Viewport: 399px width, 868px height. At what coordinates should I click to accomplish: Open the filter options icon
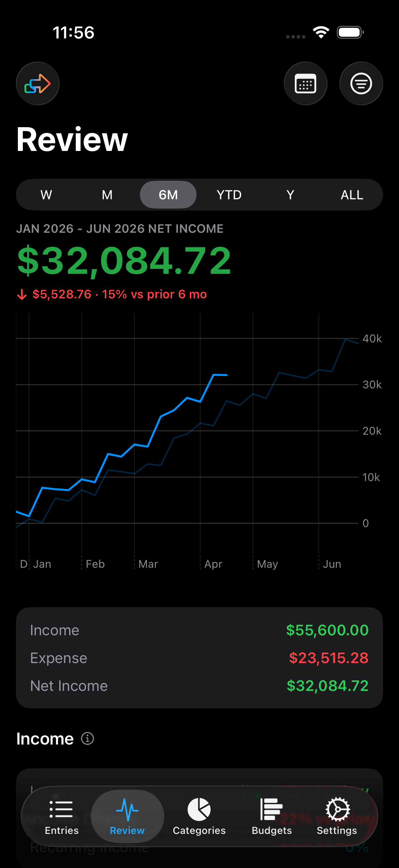pos(361,83)
